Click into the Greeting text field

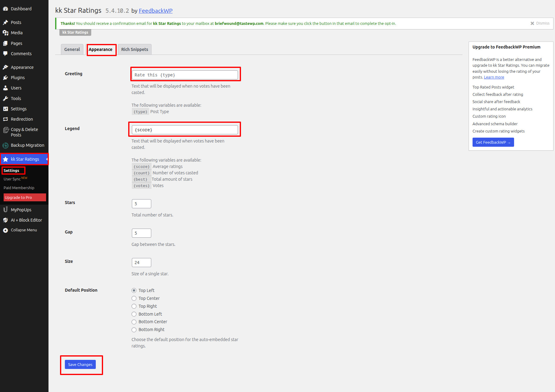[185, 75]
